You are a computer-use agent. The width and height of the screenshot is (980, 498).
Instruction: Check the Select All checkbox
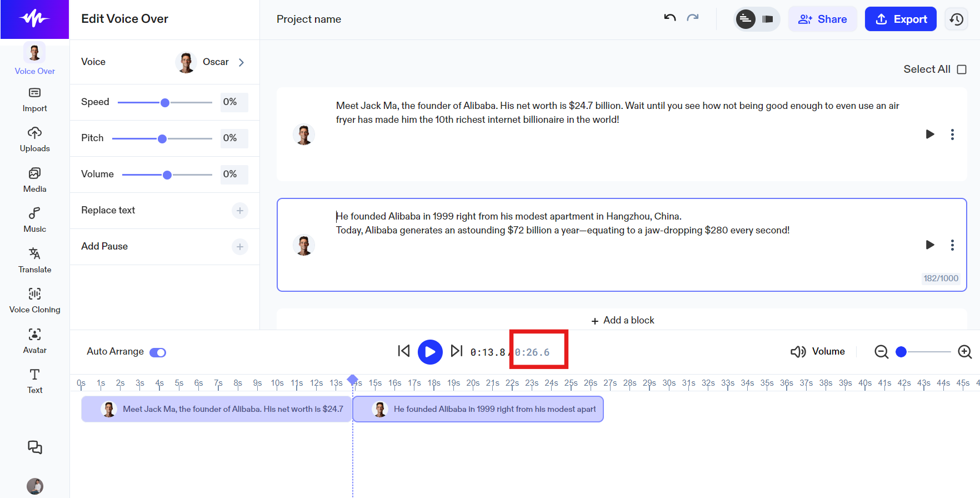[x=962, y=69]
